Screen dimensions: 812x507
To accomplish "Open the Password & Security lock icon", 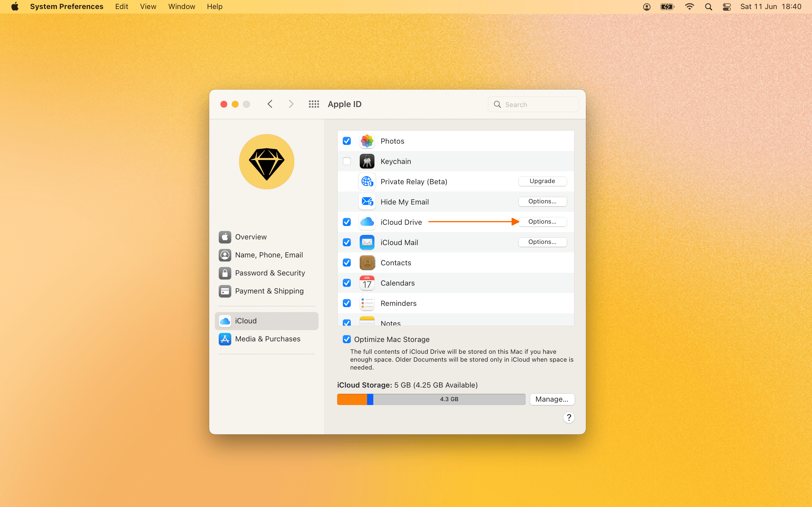I will [x=224, y=273].
